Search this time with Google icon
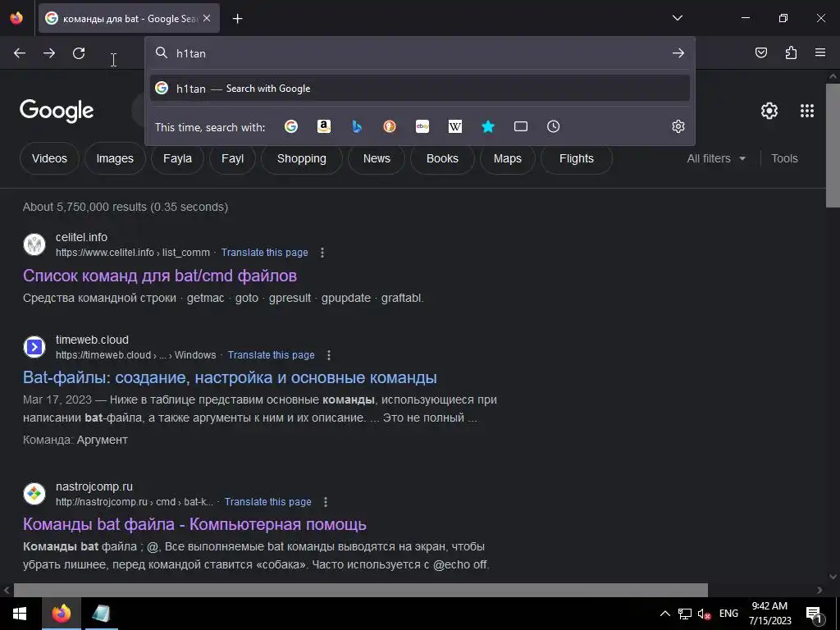Viewport: 840px width, 630px height. pyautogui.click(x=291, y=126)
